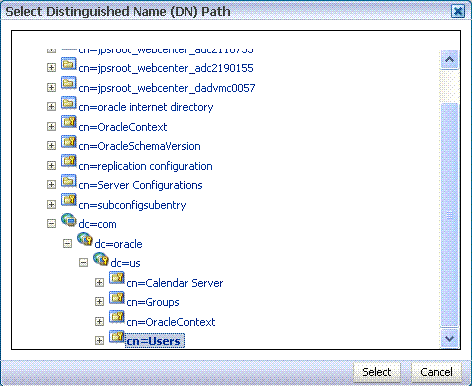Click folder icon for oracle internet directory
This screenshot has width=472, height=386.
coord(69,103)
